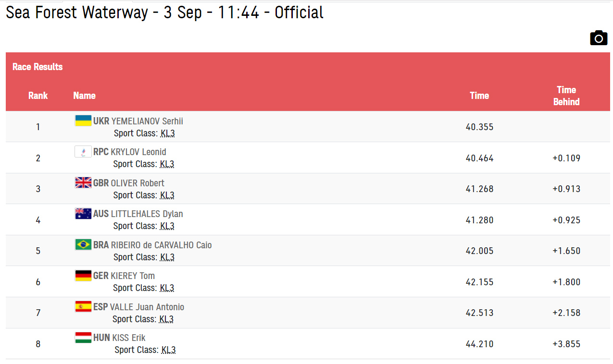613x364 pixels.
Task: Open athlete KRYLOV Leonid's name
Action: (138, 152)
